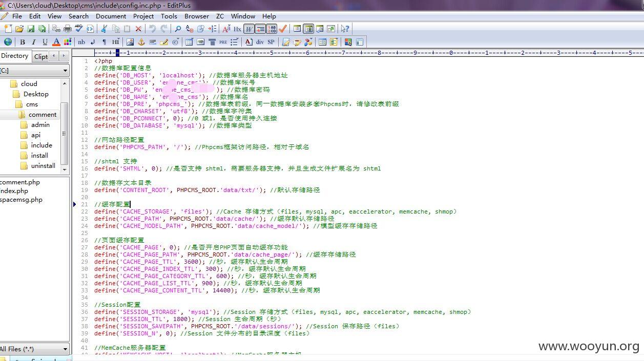Open a file with the folder icon
The image size is (644, 361).
19,29
